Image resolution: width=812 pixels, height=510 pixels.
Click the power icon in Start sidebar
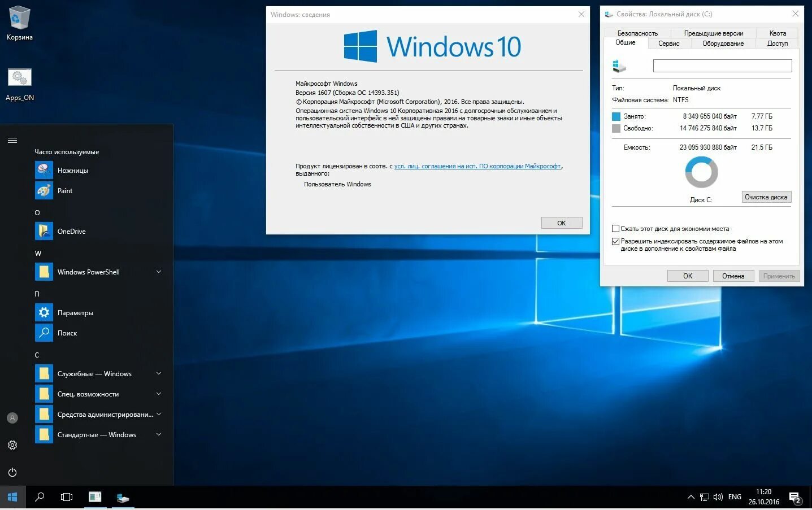12,472
